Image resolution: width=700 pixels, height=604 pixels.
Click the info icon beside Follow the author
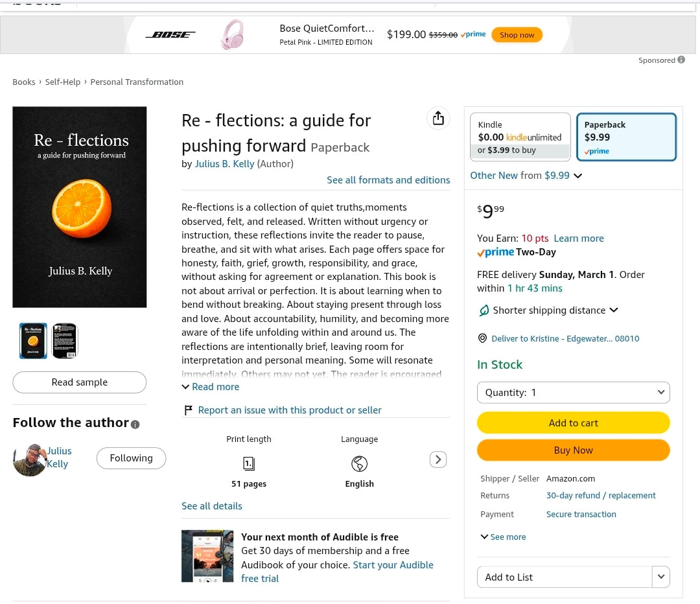[135, 424]
